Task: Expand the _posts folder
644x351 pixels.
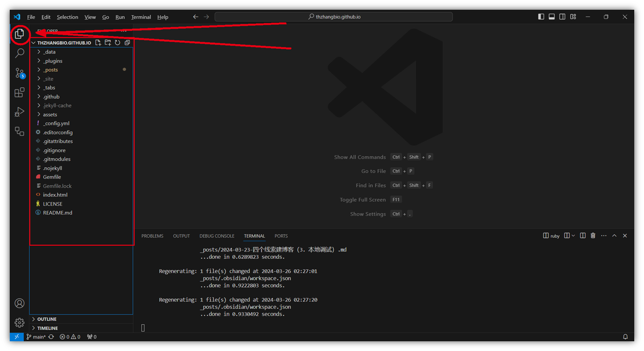Action: coord(81,70)
